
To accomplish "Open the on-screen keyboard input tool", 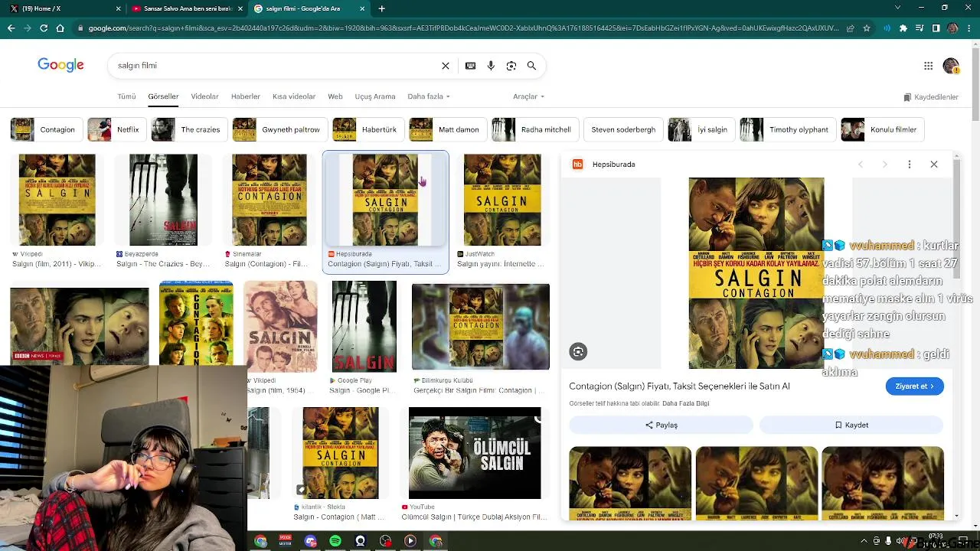I will [470, 66].
